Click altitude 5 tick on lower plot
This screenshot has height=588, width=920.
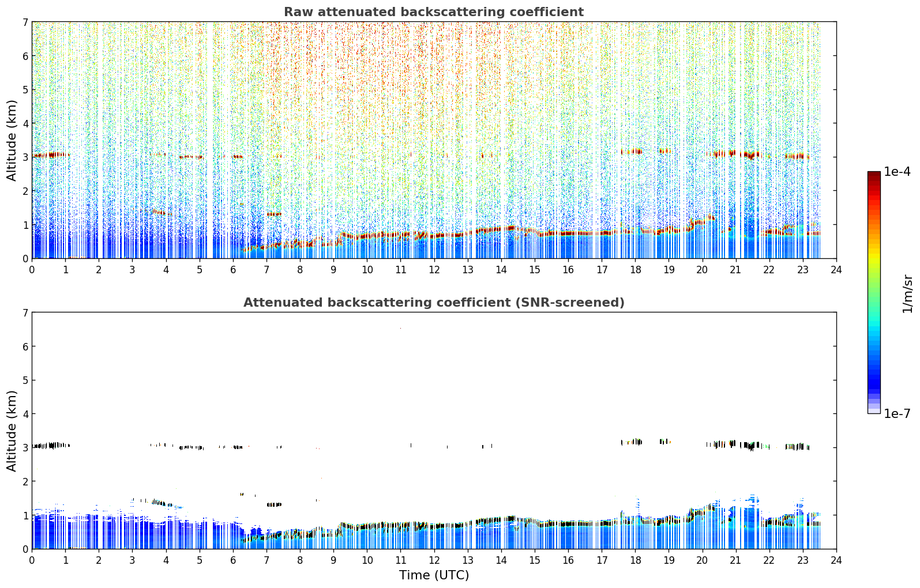coord(25,380)
